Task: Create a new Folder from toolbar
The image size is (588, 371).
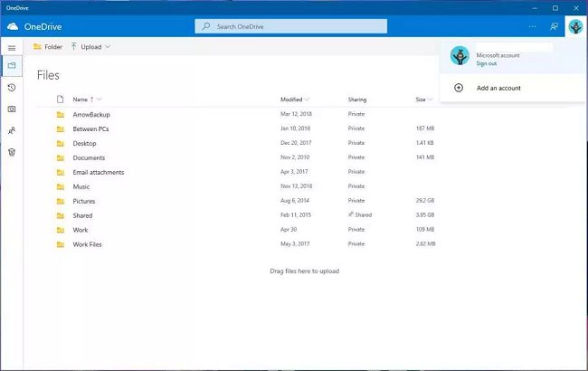Action: tap(48, 46)
